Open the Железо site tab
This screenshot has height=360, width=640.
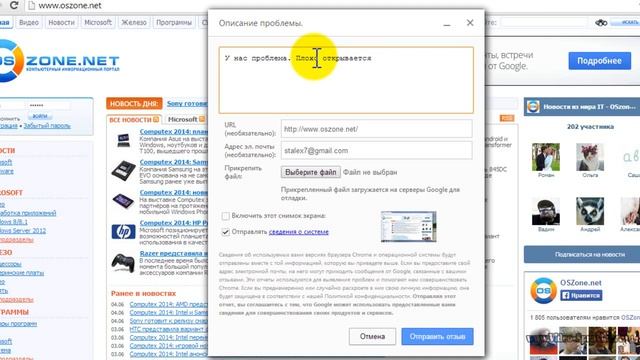click(x=133, y=22)
